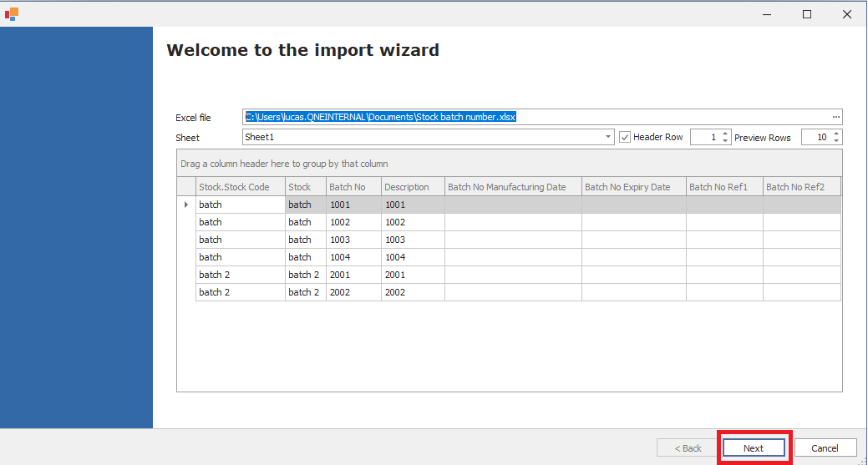Click the Next button
Viewport: 868px width, 465px height.
point(754,447)
